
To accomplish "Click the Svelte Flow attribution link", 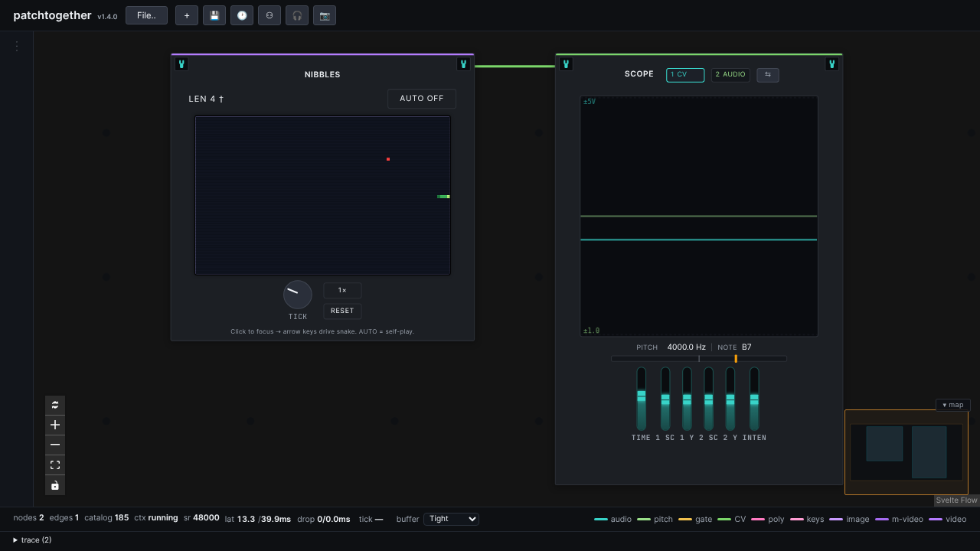I will [957, 500].
